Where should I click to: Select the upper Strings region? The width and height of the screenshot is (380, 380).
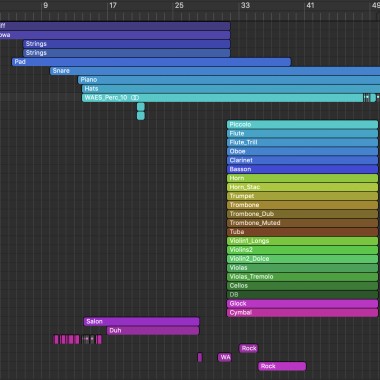(127, 44)
